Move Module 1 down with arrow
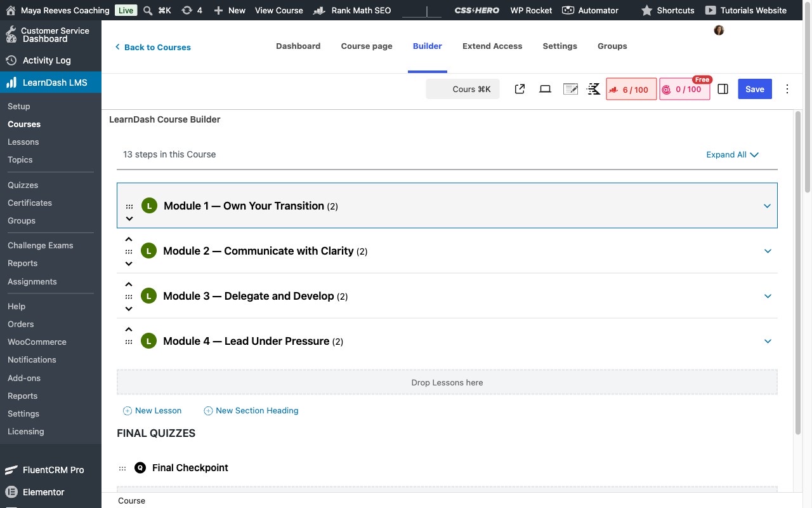The height and width of the screenshot is (508, 812). (129, 218)
